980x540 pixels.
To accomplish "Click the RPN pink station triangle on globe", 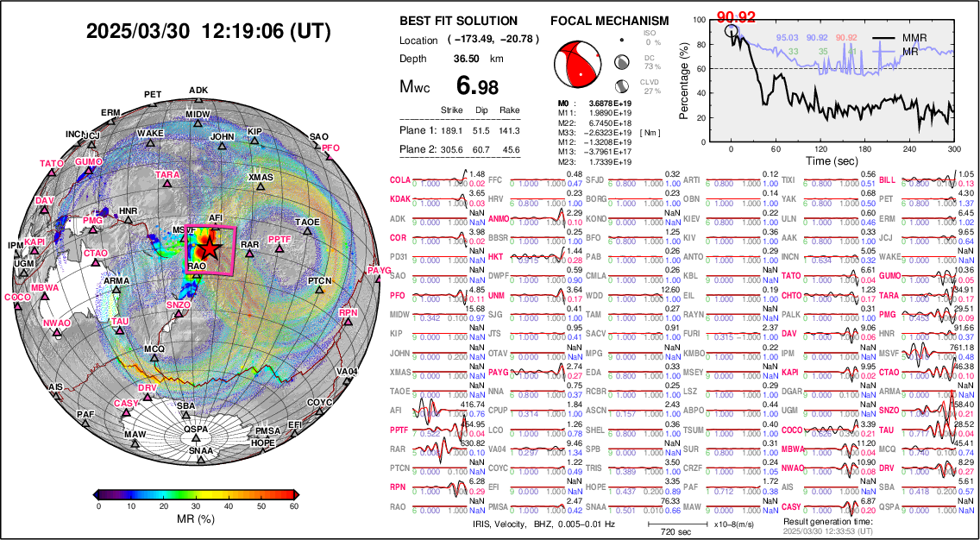I will click(x=348, y=321).
